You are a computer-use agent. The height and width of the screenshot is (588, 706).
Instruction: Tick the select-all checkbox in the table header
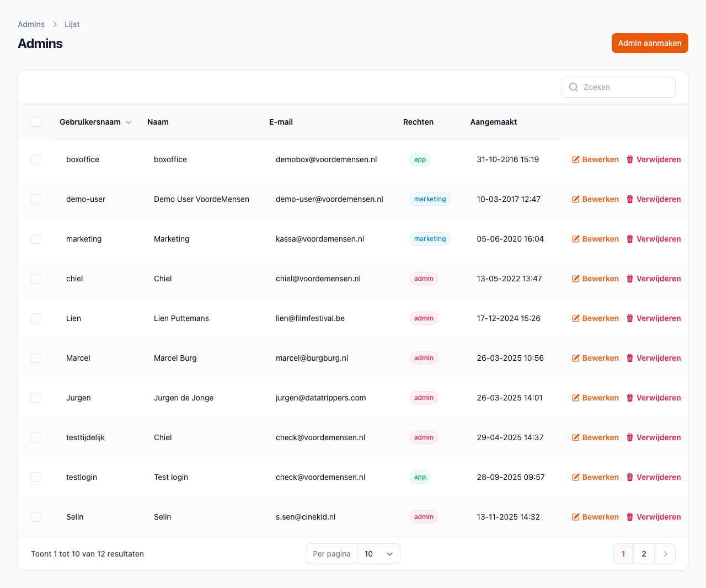click(35, 122)
